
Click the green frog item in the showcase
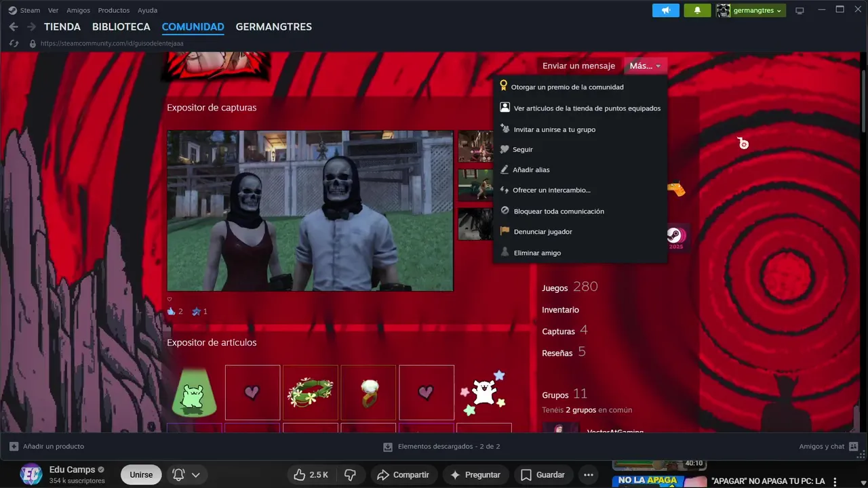pyautogui.click(x=194, y=392)
